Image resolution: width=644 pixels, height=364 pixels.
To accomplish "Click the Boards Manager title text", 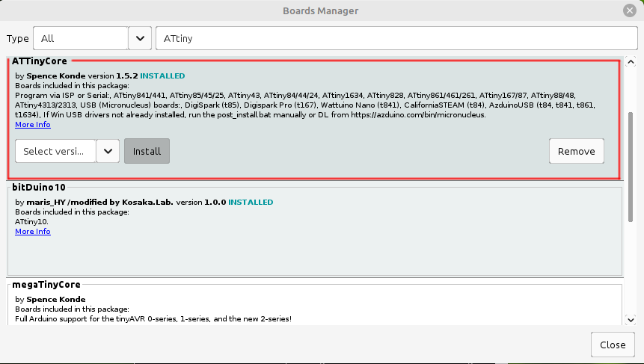I will coord(320,10).
